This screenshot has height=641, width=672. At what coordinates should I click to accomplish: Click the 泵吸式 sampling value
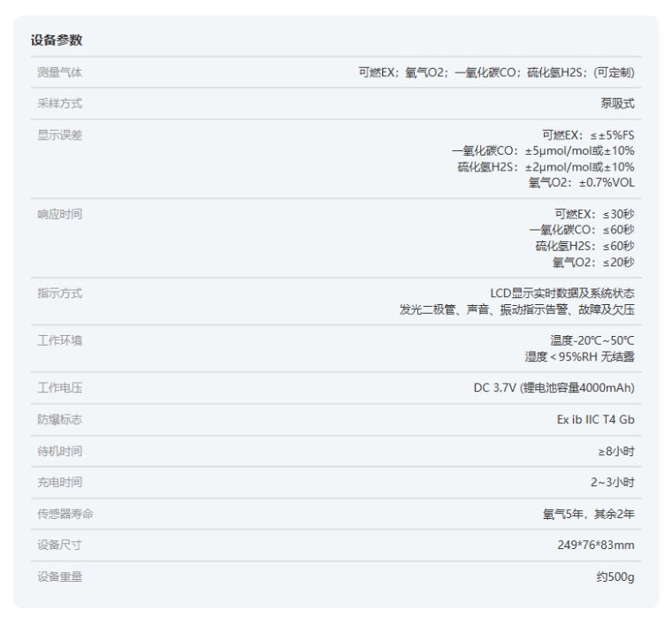[617, 103]
